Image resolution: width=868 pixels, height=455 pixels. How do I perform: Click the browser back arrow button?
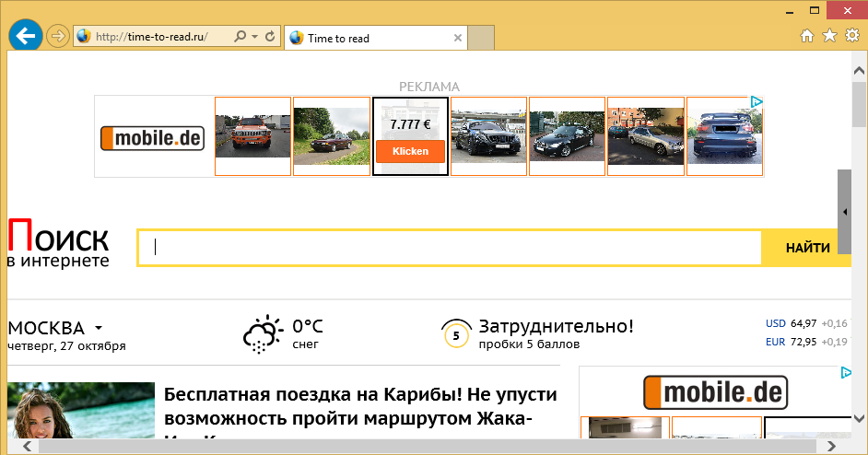tap(26, 37)
